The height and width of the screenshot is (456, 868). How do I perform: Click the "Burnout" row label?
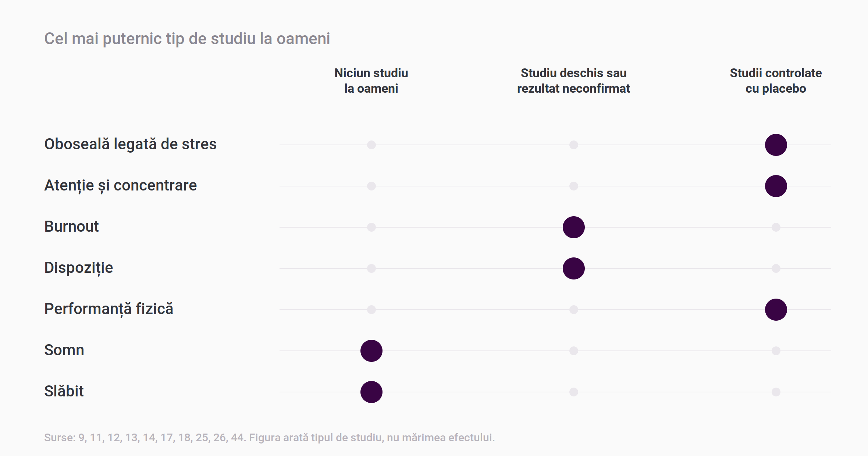(71, 227)
